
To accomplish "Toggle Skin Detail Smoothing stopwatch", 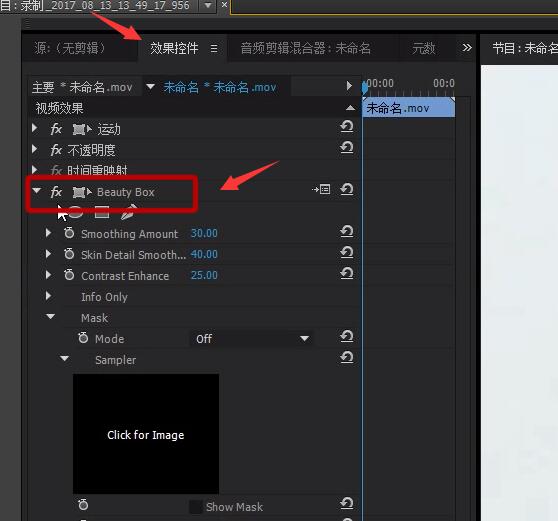I will (x=69, y=254).
